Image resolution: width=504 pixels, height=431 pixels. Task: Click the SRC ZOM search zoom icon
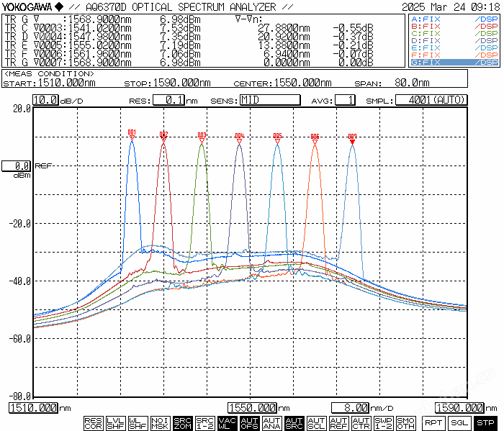(182, 423)
